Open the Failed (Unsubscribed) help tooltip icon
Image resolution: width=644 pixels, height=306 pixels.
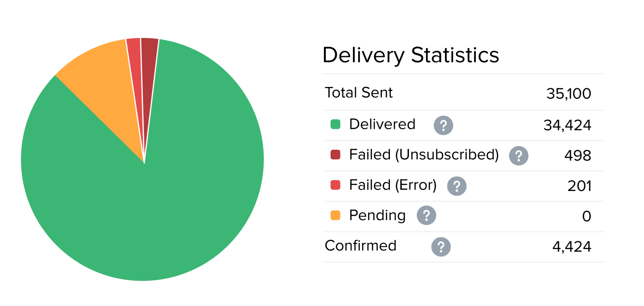click(519, 155)
